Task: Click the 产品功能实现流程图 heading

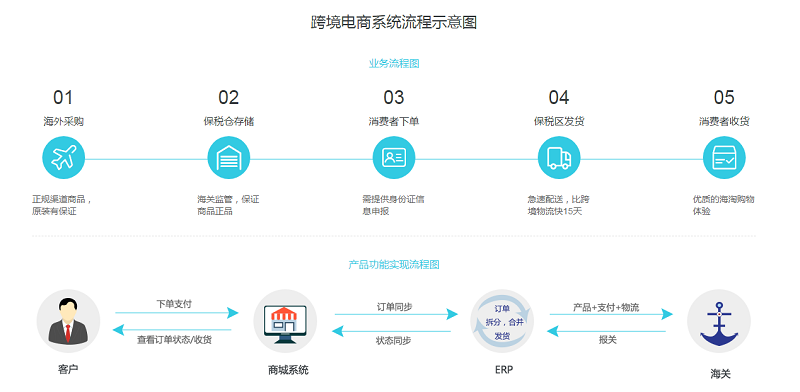Action: (394, 264)
